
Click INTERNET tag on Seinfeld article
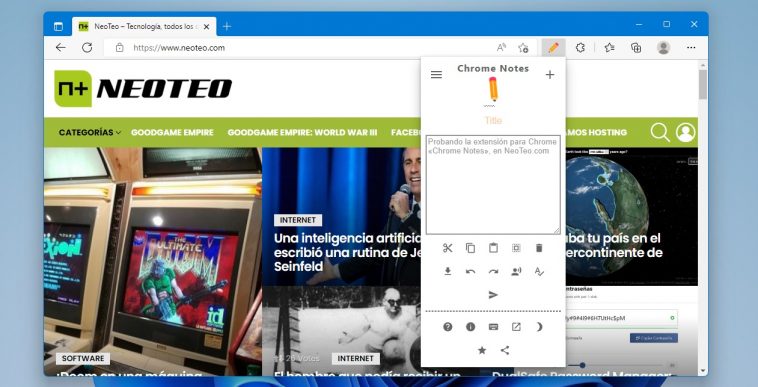click(298, 220)
